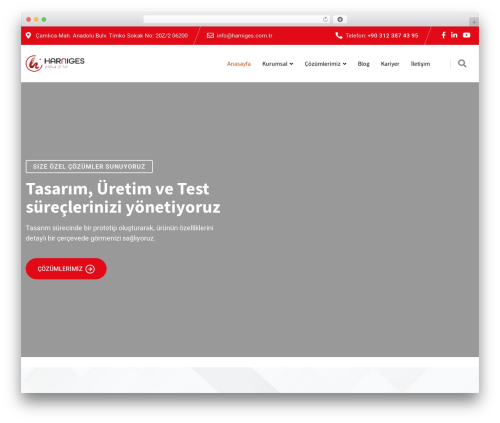Click the Çamlıca Mah. address text
Image resolution: width=500 pixels, height=423 pixels.
[x=112, y=36]
